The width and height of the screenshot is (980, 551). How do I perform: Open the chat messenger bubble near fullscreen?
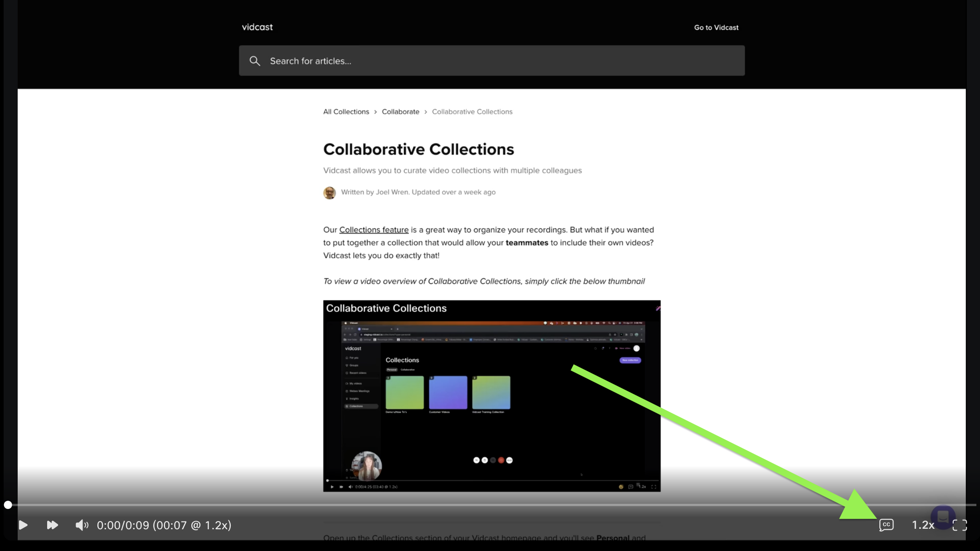click(943, 517)
